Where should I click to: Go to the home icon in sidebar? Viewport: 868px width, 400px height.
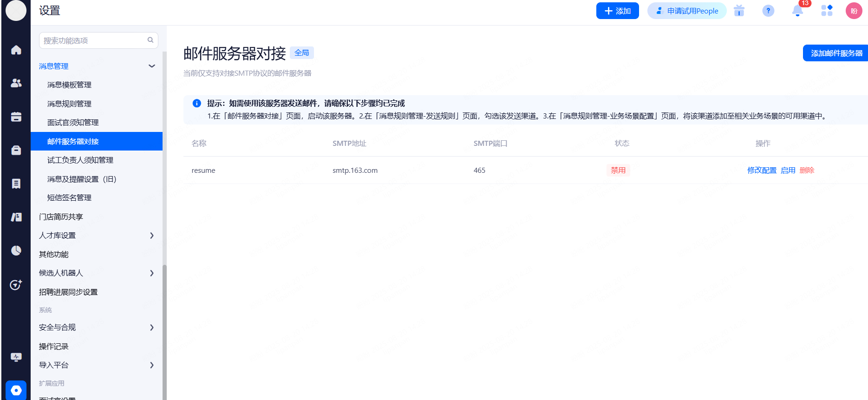[16, 50]
